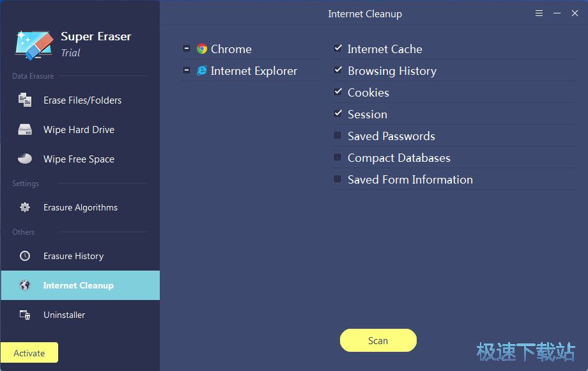This screenshot has height=371, width=588.
Task: Collapse the Chrome item list
Action: [x=187, y=48]
